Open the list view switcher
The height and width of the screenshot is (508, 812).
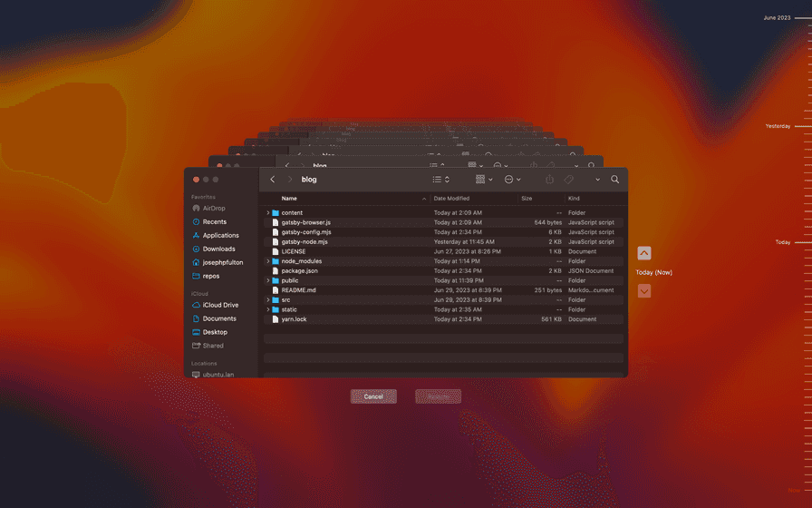click(441, 180)
